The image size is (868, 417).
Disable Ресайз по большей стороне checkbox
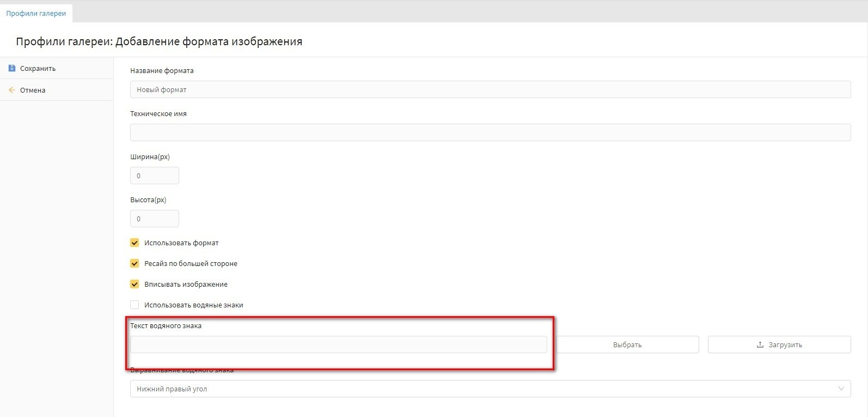pyautogui.click(x=135, y=263)
